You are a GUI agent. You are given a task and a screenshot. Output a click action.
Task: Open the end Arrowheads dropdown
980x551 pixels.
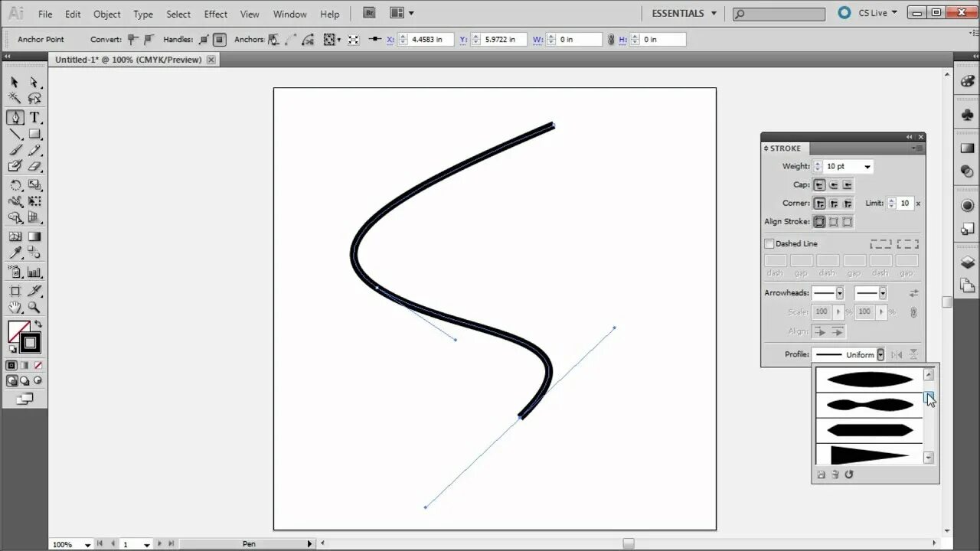tap(883, 293)
